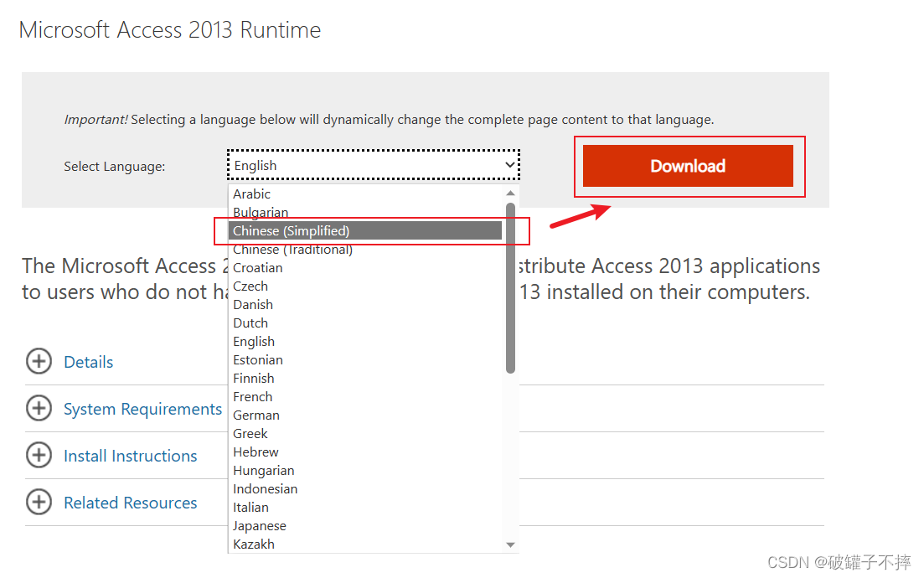Open the Details link
Image resolution: width=924 pixels, height=578 pixels.
89,362
